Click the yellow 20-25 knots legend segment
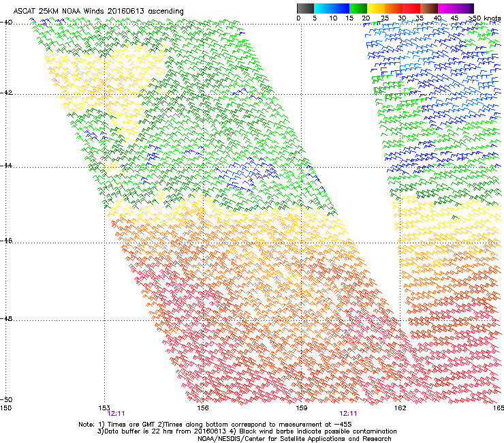Viewport: 504px width, 443px height. click(376, 8)
